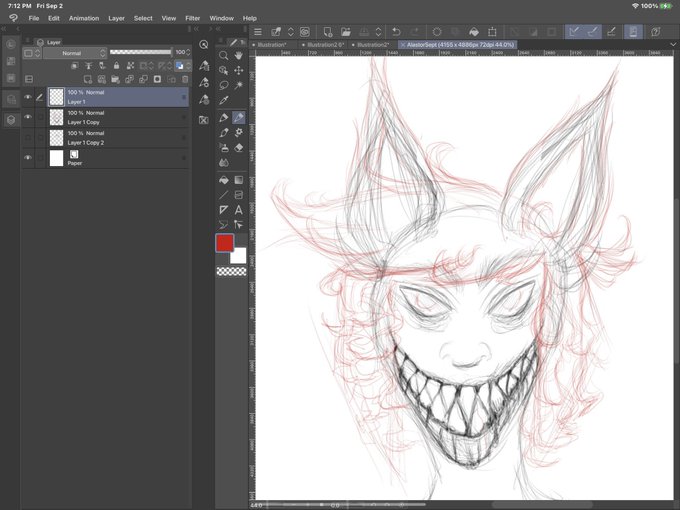680x510 pixels.
Task: Select the Eraser tool
Action: [239, 148]
